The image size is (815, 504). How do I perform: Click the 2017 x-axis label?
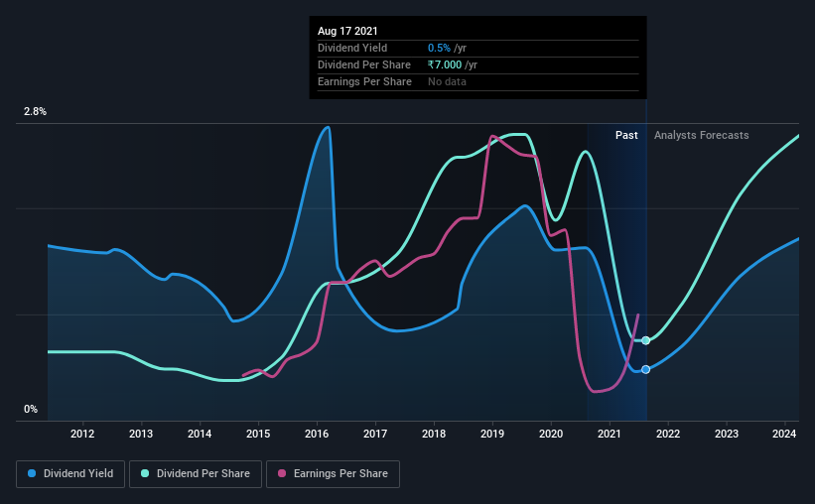[375, 434]
